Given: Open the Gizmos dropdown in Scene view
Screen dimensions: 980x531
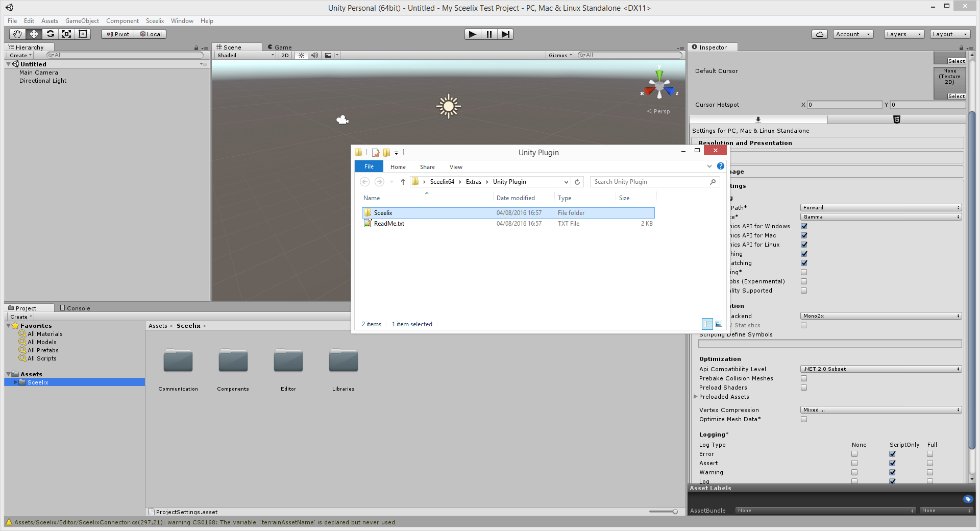Looking at the screenshot, I should click(560, 55).
